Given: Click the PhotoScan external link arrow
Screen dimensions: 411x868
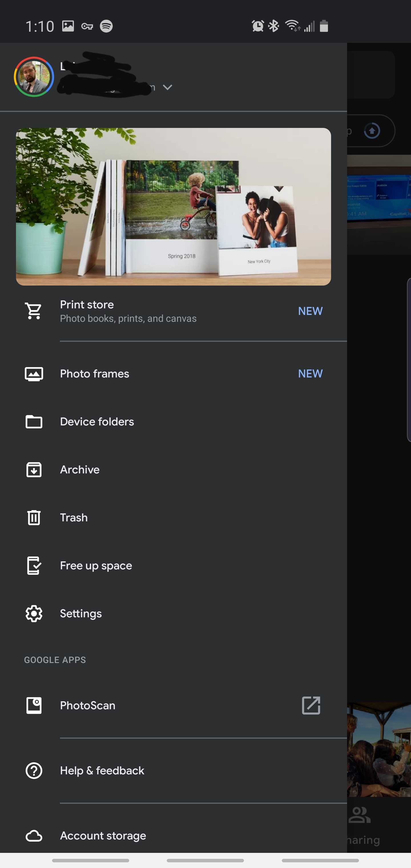Looking at the screenshot, I should tap(311, 705).
